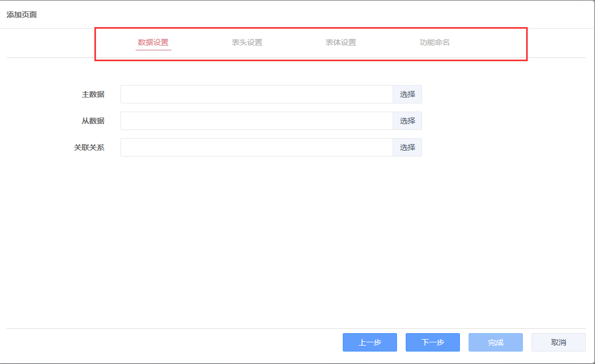Click the 主数据 field label
This screenshot has height=364, width=595.
[93, 94]
